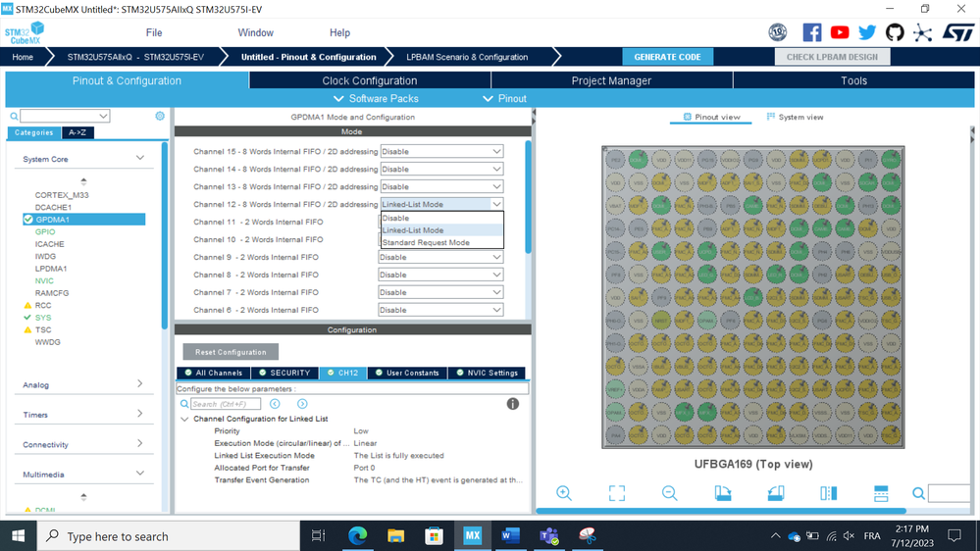Open the File menu

click(x=154, y=32)
